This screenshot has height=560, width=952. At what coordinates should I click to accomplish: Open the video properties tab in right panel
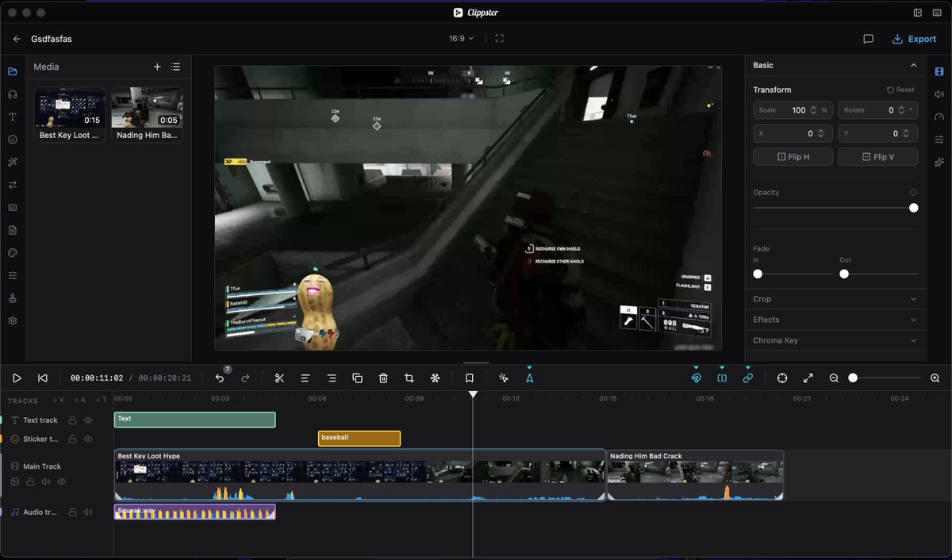(939, 71)
